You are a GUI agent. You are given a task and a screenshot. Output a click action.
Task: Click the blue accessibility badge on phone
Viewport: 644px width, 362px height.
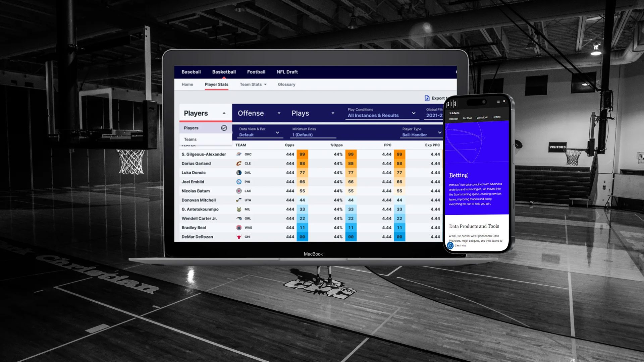click(x=450, y=246)
